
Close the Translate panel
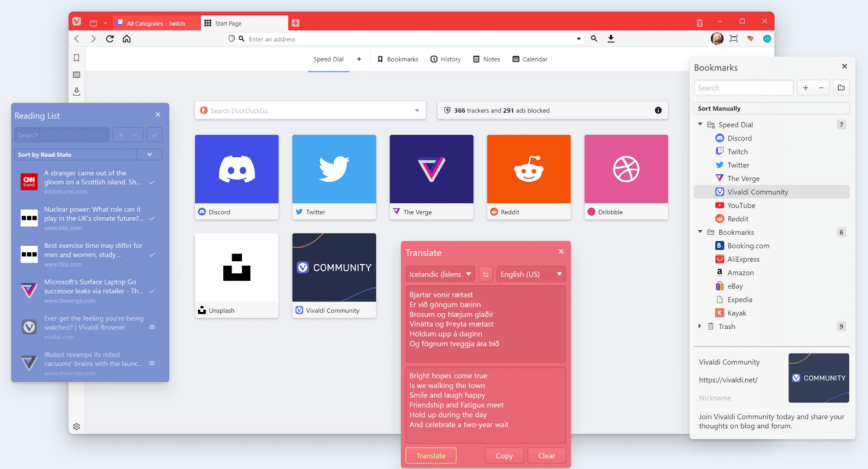[x=560, y=251]
